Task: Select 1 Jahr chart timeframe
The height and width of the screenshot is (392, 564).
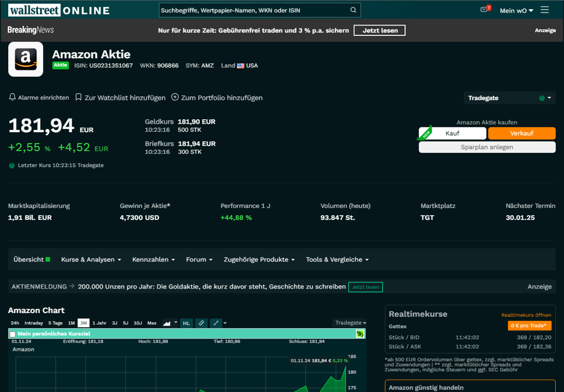Action: [99, 323]
